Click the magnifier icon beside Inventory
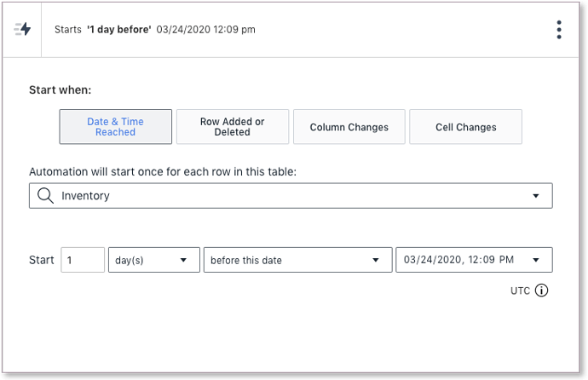The width and height of the screenshot is (588, 380). (x=44, y=196)
